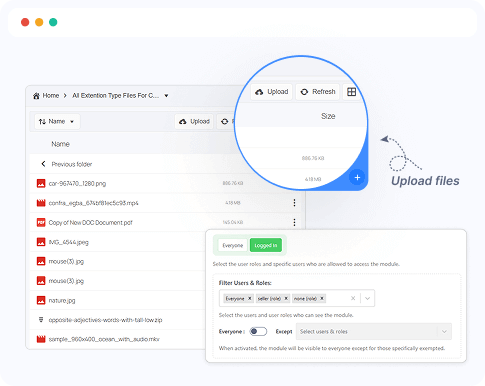485x386 pixels.
Task: Click the small Upload button in file toolbar
Action: coord(194,121)
